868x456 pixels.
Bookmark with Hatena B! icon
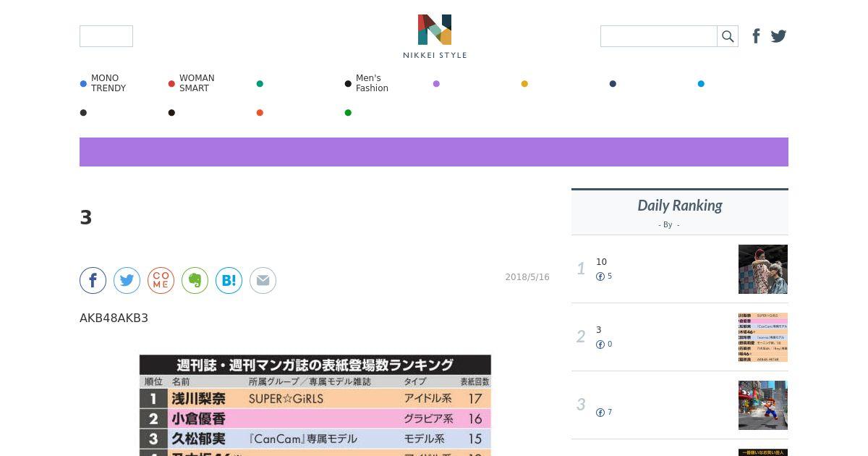click(x=229, y=280)
